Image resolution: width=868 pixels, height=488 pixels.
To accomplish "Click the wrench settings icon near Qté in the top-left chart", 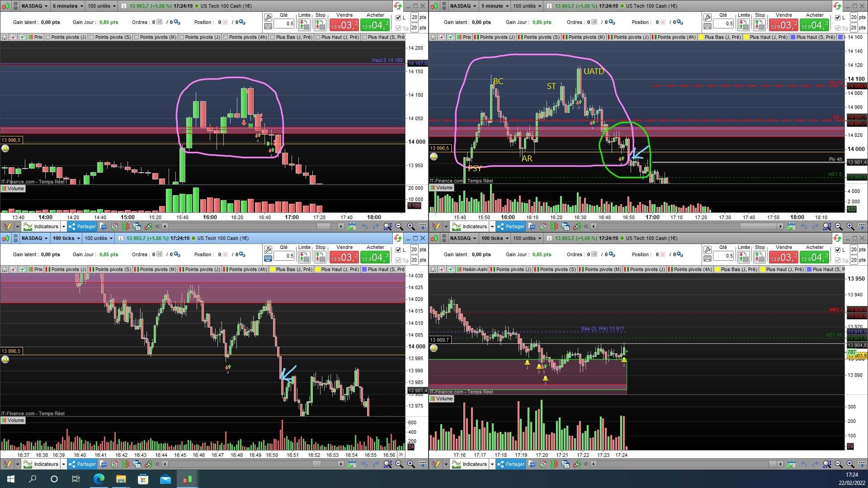I will click(268, 18).
